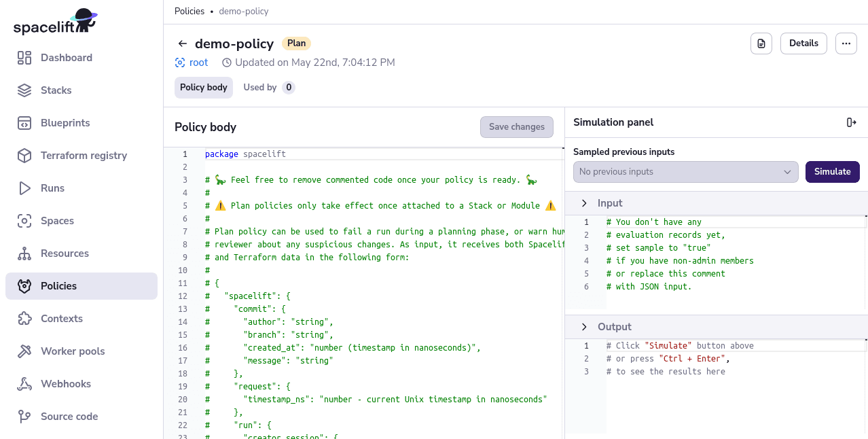Click the 'Updated on May 22nd, 7:04:12 PM' text
868x439 pixels.
[x=315, y=63]
